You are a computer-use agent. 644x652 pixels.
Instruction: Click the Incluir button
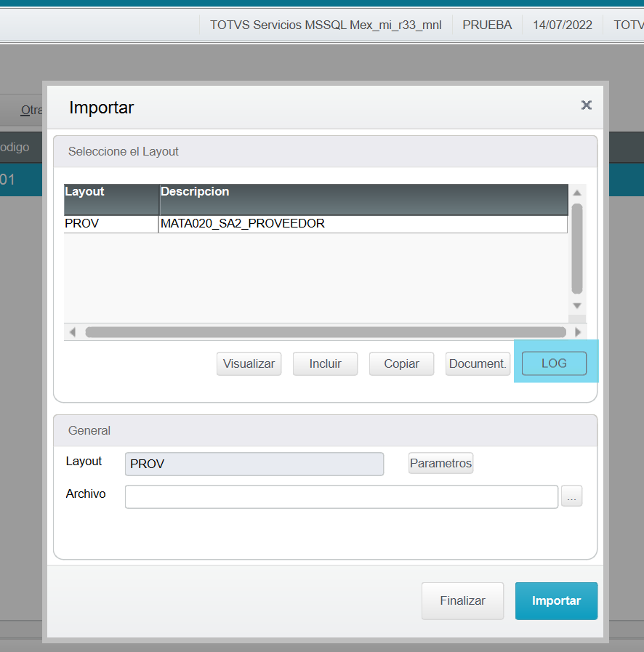point(325,364)
